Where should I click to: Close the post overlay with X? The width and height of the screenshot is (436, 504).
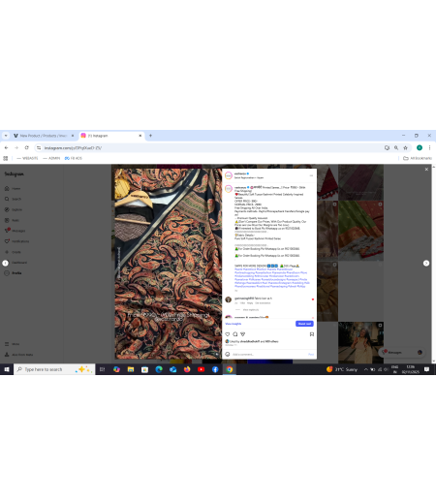[426, 170]
